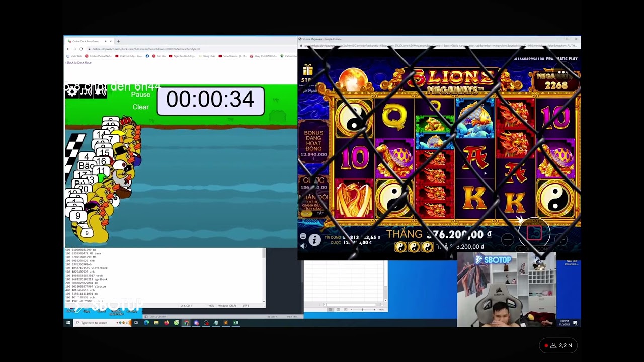
Task: Click the Excel zoom slider
Action: click(362, 309)
